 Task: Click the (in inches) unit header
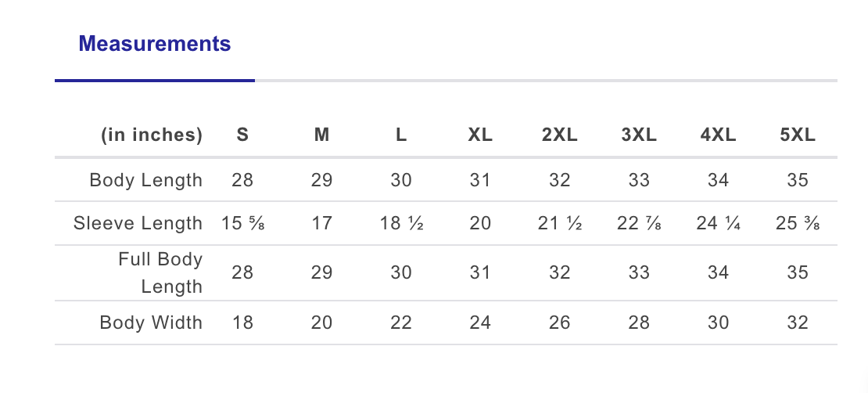coord(152,135)
